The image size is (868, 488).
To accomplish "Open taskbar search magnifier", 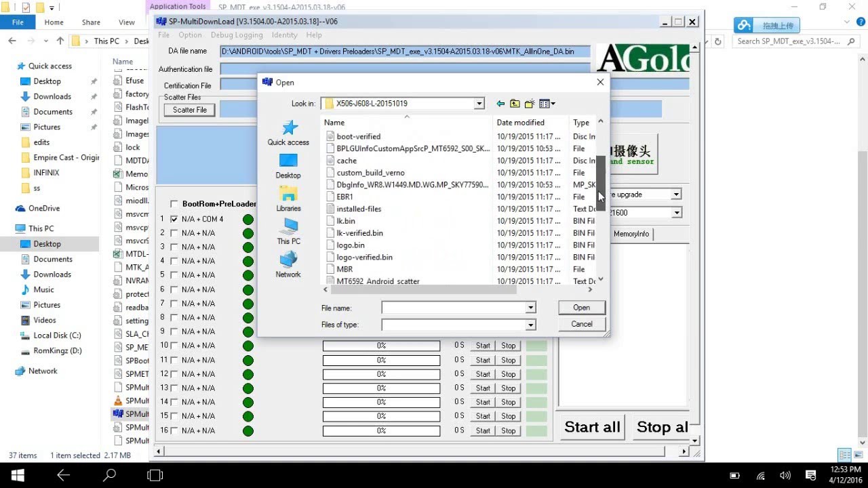I will (x=109, y=475).
